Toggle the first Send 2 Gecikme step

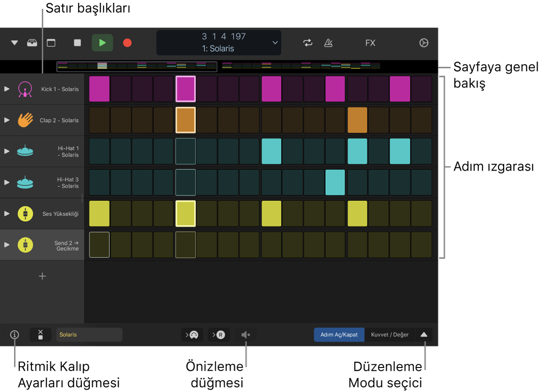pyautogui.click(x=99, y=245)
